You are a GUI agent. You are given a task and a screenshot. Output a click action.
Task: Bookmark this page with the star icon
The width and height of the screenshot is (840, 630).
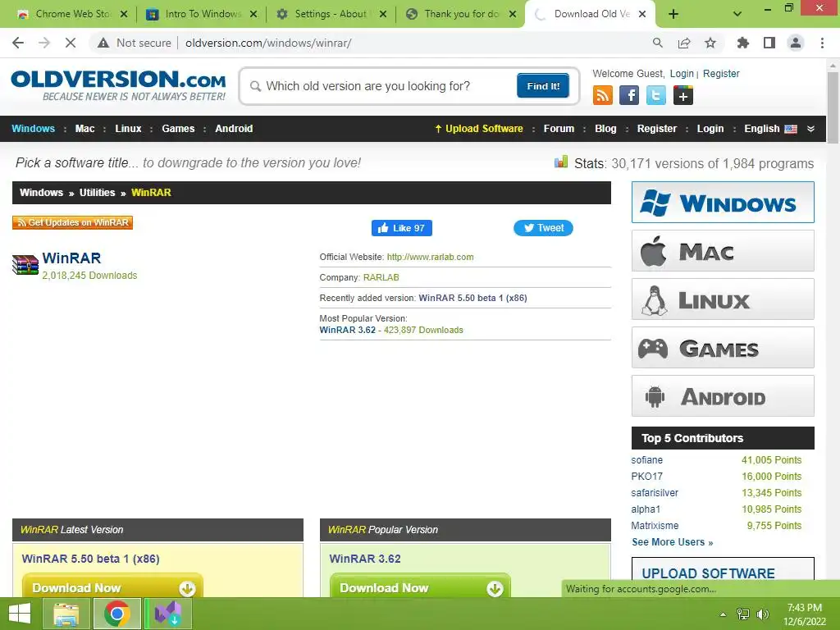pyautogui.click(x=710, y=43)
